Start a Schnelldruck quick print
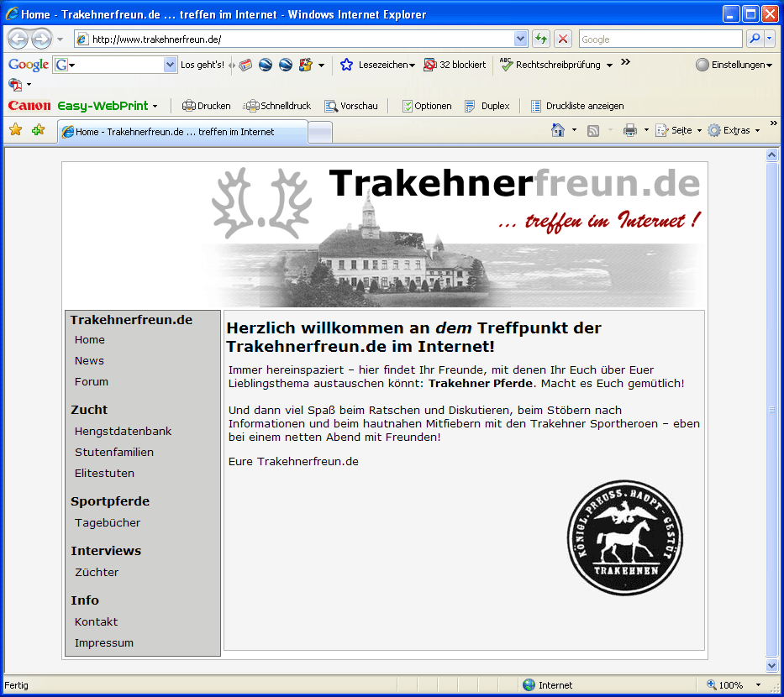The height and width of the screenshot is (697, 784). [x=277, y=106]
